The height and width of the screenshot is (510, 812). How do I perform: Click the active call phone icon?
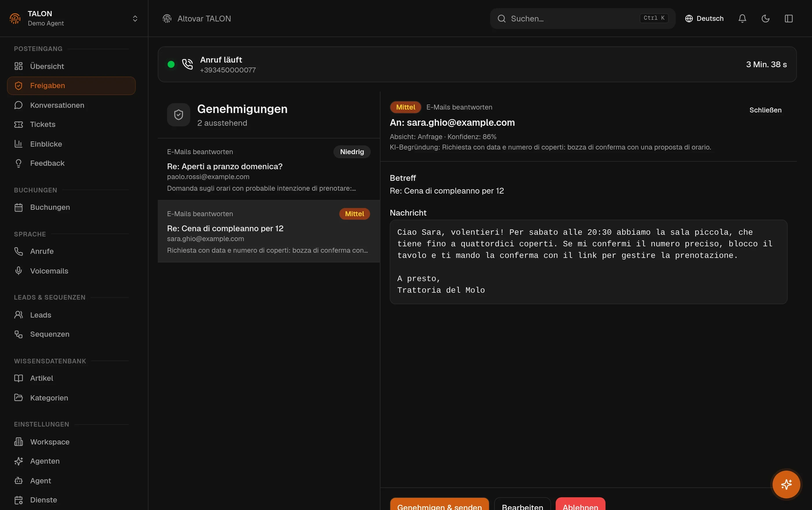coord(187,64)
